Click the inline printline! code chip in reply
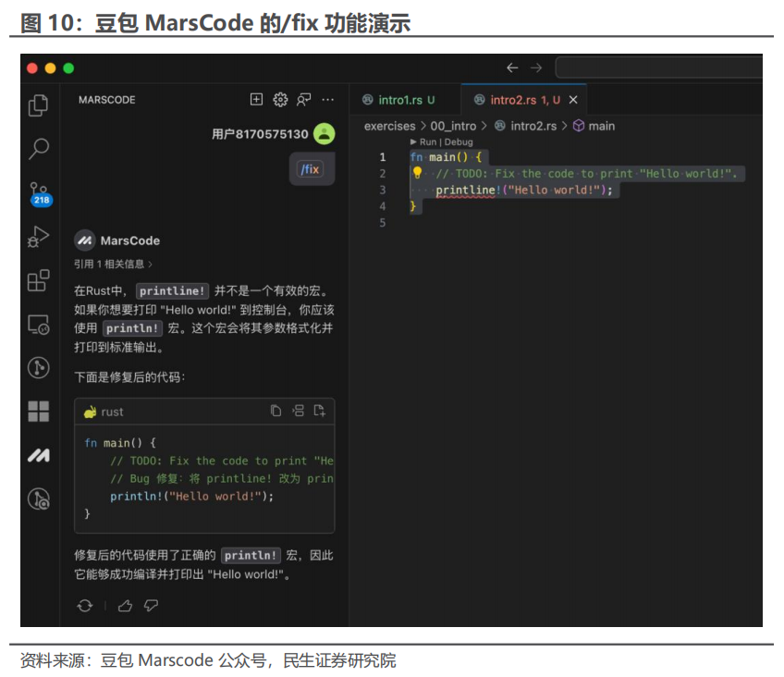784x677 pixels. [172, 291]
